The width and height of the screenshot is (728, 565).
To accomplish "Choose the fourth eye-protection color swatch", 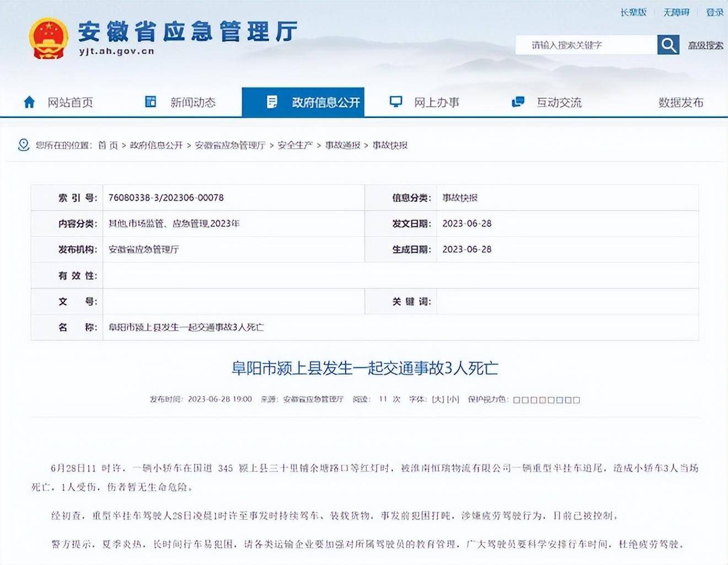I will coord(542,400).
